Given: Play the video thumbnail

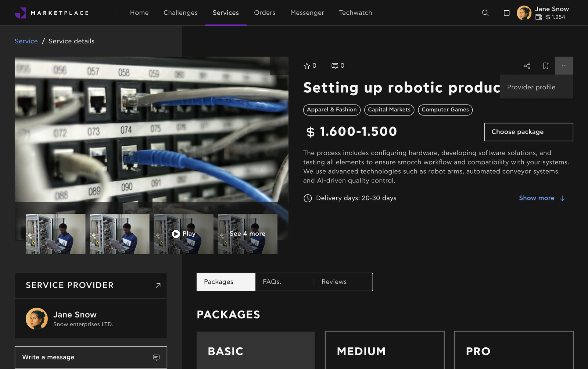Looking at the screenshot, I should (183, 234).
